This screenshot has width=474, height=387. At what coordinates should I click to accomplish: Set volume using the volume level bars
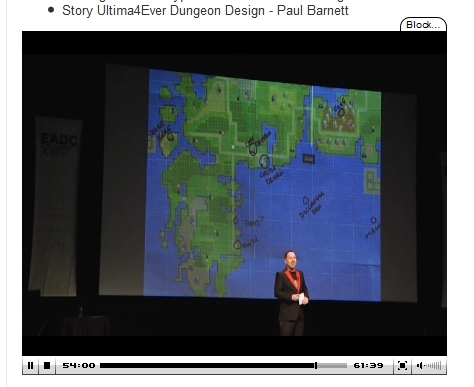coord(433,366)
